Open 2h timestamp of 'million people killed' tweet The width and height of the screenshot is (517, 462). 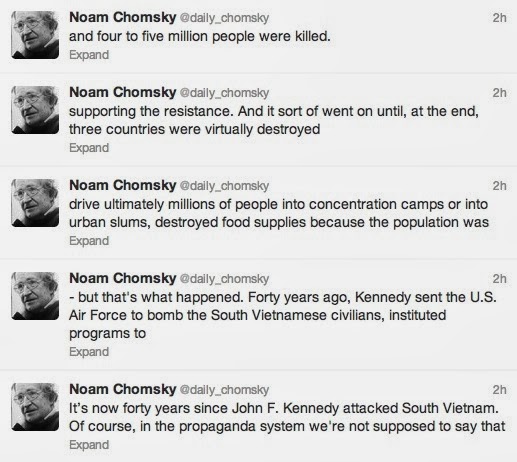click(x=499, y=18)
